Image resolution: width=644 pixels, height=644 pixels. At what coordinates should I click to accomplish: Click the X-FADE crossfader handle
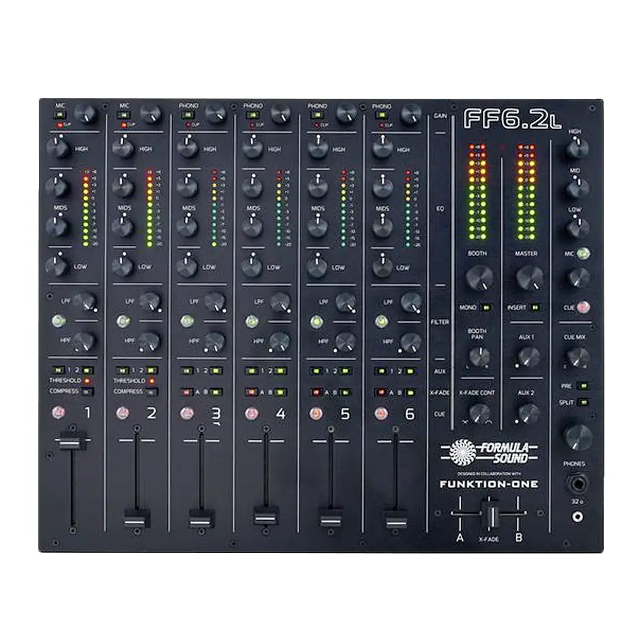(x=489, y=513)
